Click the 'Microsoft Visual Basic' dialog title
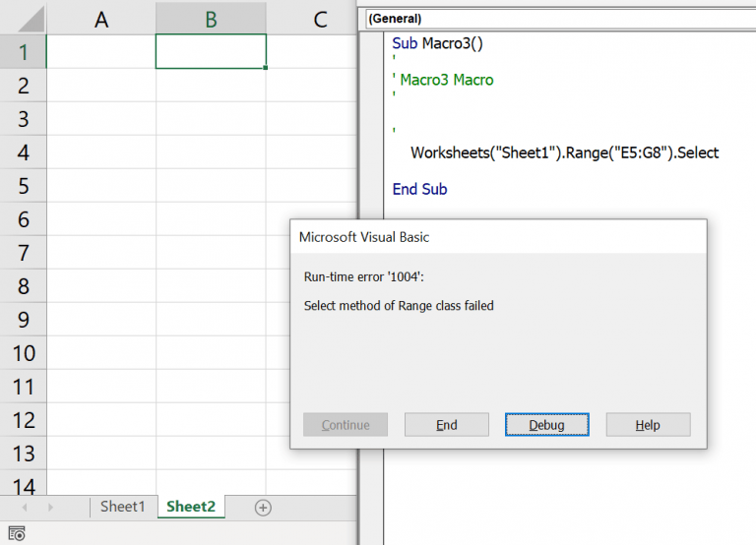756x545 pixels. coord(364,237)
